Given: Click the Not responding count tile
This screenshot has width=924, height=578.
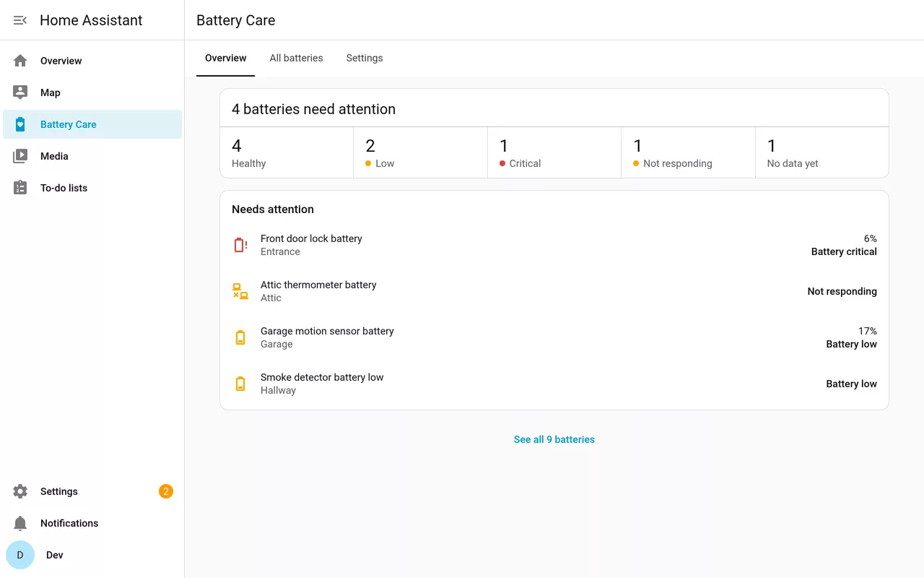Looking at the screenshot, I should click(x=688, y=152).
